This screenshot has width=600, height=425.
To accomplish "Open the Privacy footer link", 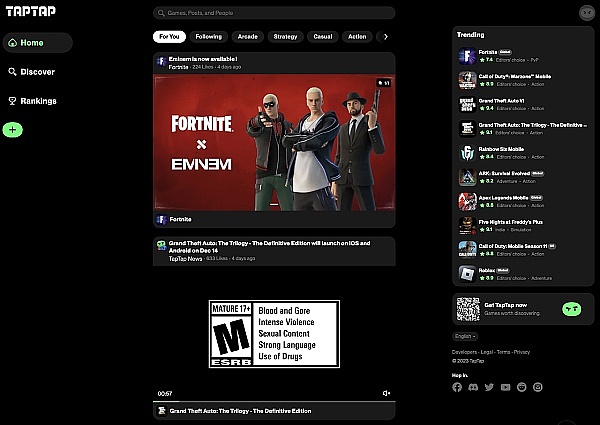I will pos(522,352).
